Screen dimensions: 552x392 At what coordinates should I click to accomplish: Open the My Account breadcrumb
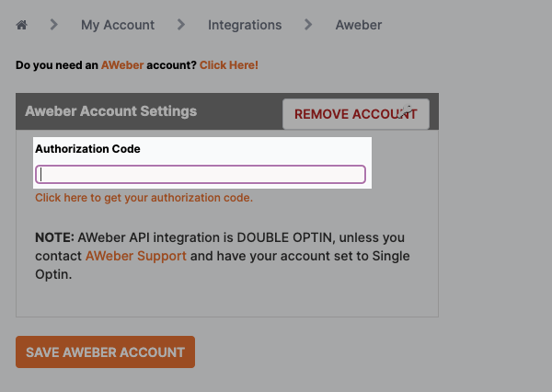118,25
